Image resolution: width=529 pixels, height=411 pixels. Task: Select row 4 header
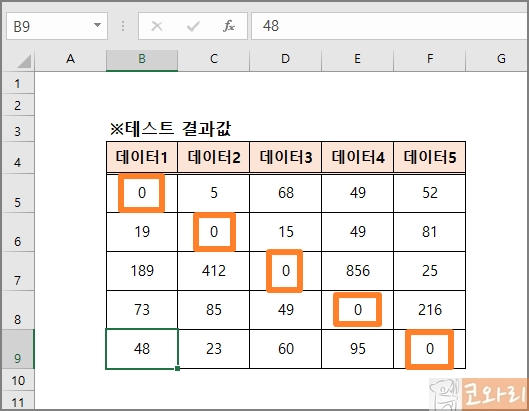18,158
